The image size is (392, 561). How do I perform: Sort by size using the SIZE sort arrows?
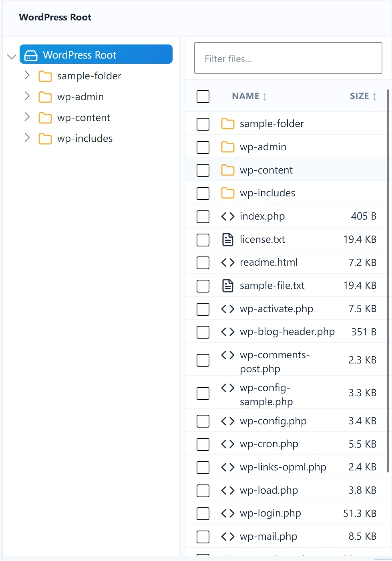[x=374, y=97]
